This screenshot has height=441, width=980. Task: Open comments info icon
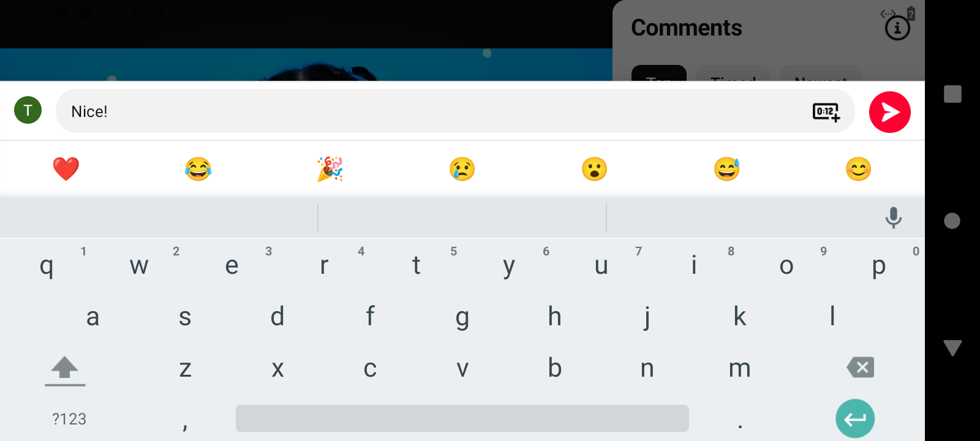click(x=897, y=28)
